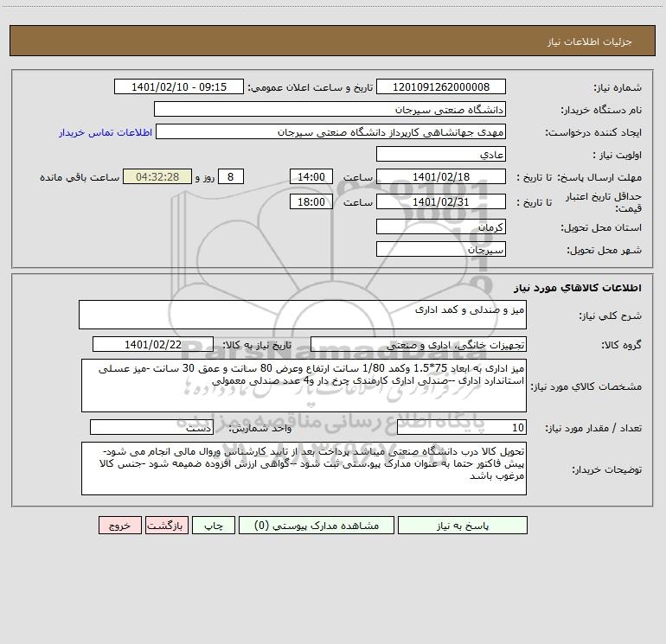Image resolution: width=666 pixels, height=644 pixels.
Task: Click the requester field مهدی جهانشاهی
Action: (x=330, y=132)
